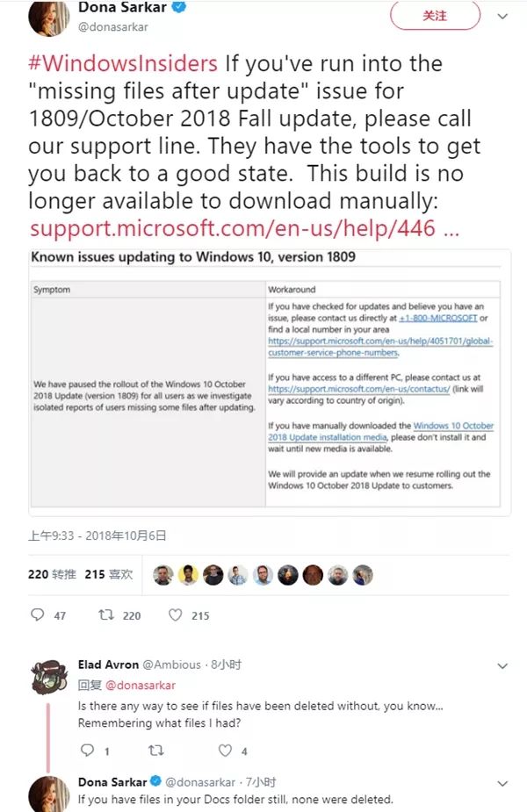Image resolution: width=527 pixels, height=812 pixels.
Task: Toggle follow with the 关注 button
Action: coord(434,16)
